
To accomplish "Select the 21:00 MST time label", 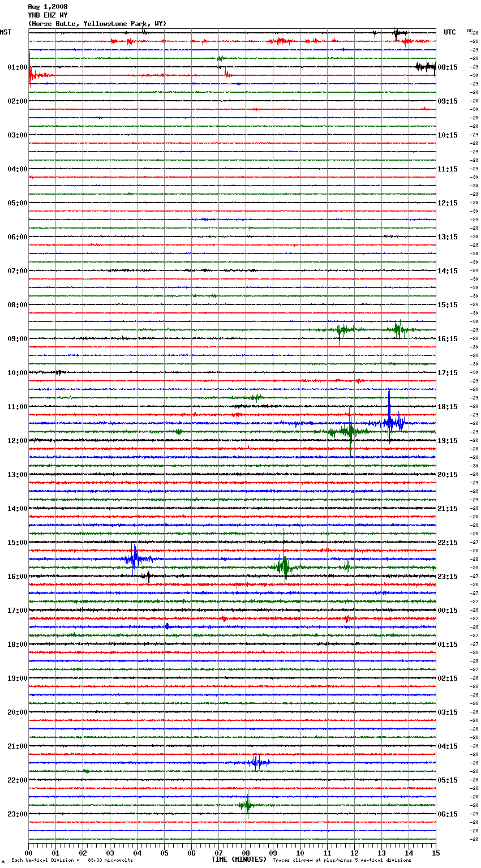I will coord(18,746).
